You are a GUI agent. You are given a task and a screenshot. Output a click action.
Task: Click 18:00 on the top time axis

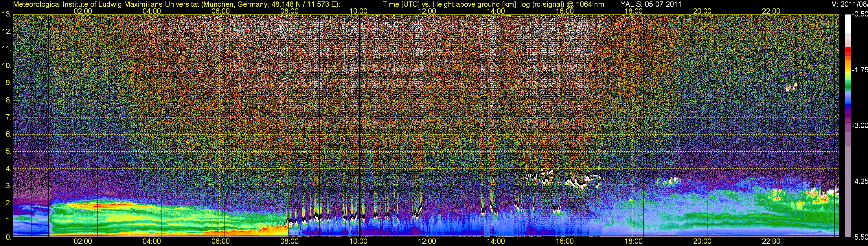(x=633, y=11)
